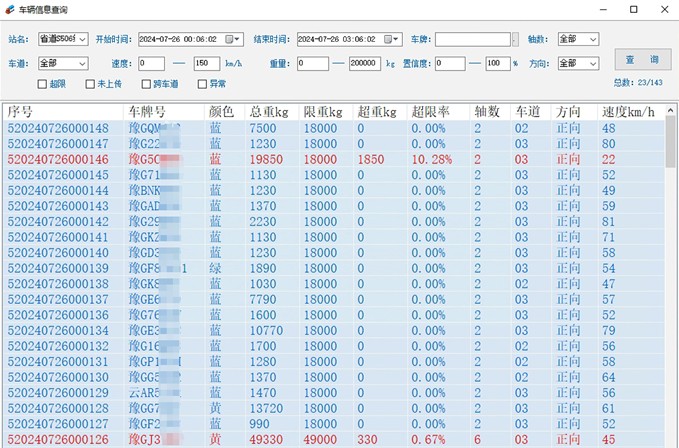Viewport: 679px width, 448px height.
Task: Select row 52024072600132
Action: 333,346
